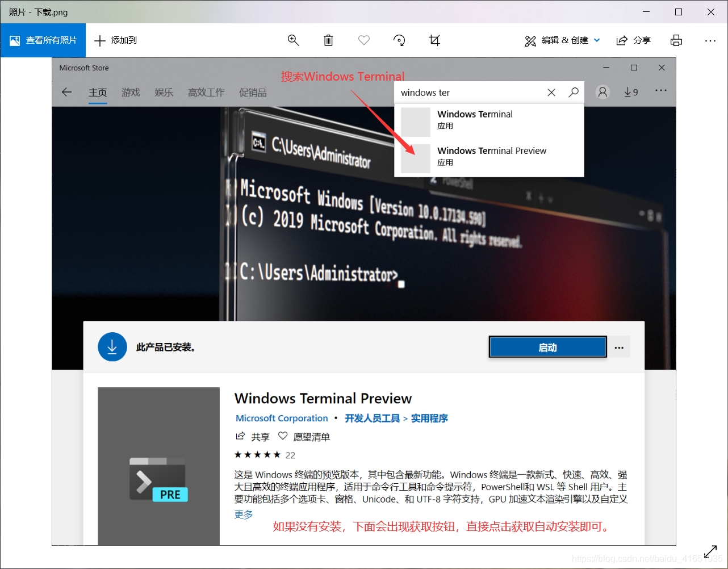The width and height of the screenshot is (728, 569).
Task: Open the 实用程序 subcategory link
Action: 429,418
